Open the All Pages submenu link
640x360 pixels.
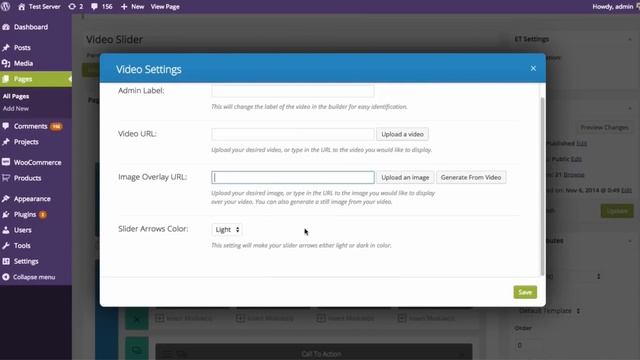pyautogui.click(x=16, y=96)
